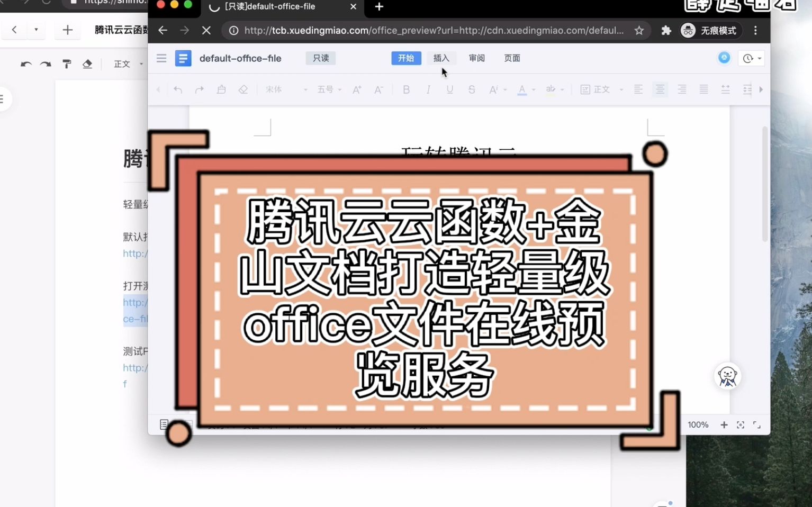The height and width of the screenshot is (507, 812).
Task: Toggle Underline formatting
Action: coord(449,90)
